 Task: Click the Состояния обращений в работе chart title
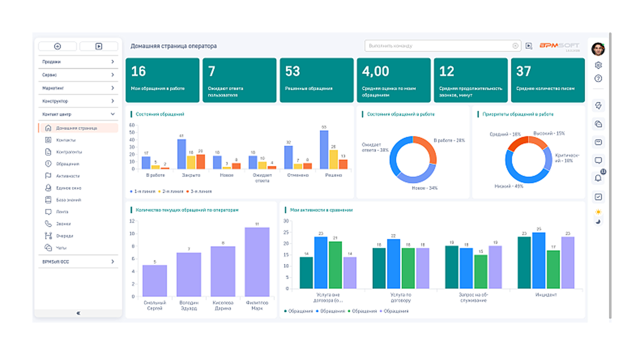[401, 114]
